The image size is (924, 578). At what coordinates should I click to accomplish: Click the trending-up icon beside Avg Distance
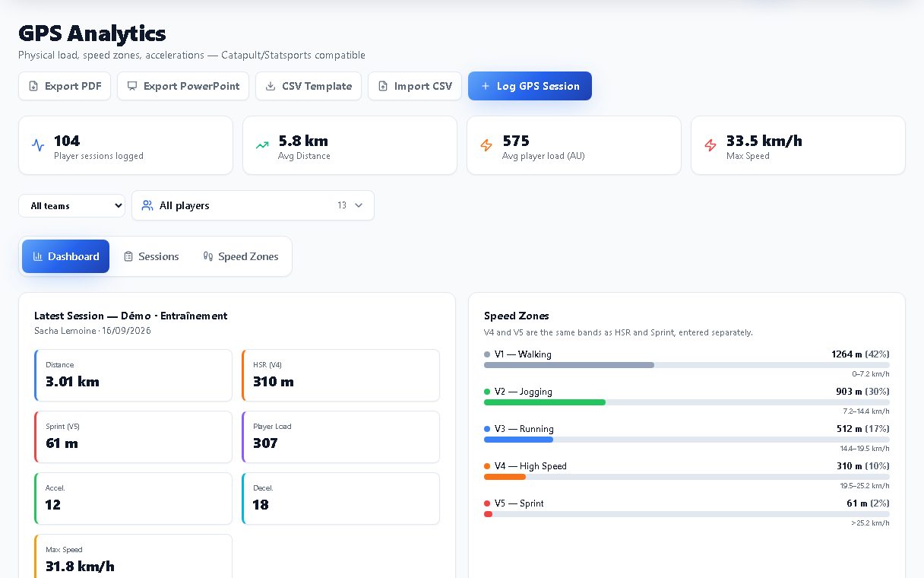[262, 145]
